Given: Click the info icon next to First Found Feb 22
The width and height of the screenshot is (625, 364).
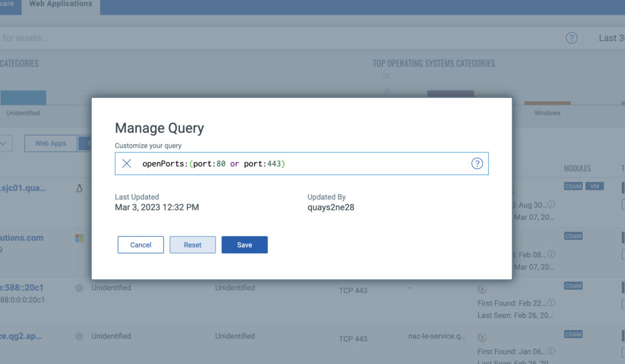Looking at the screenshot, I should tap(551, 303).
